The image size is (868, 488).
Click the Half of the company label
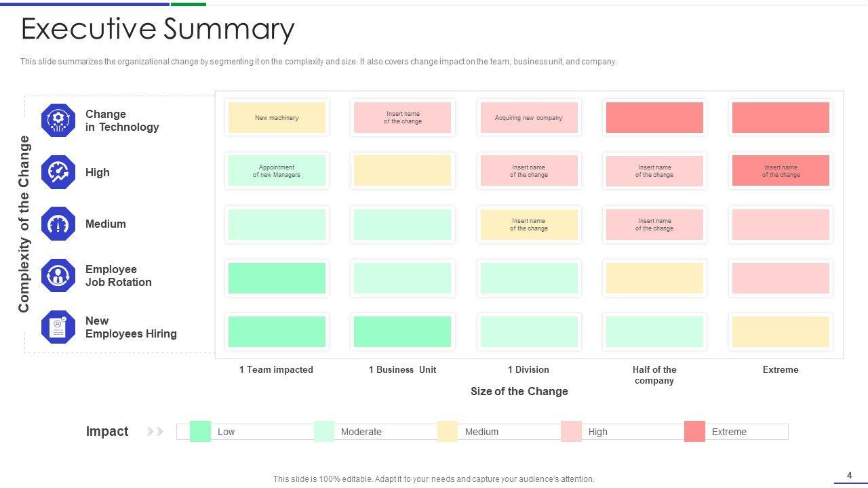654,375
